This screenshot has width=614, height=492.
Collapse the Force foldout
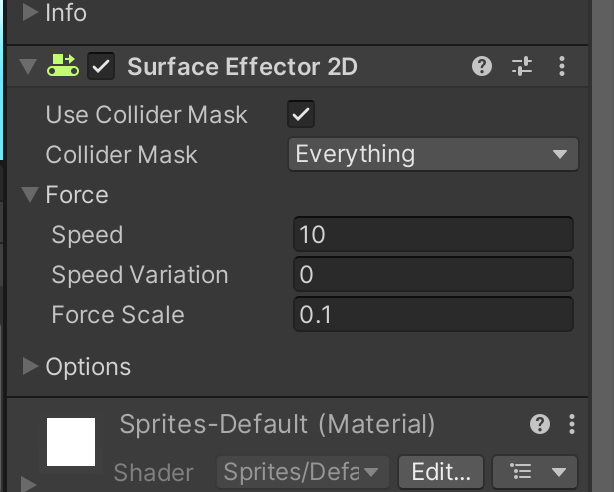pyautogui.click(x=30, y=195)
